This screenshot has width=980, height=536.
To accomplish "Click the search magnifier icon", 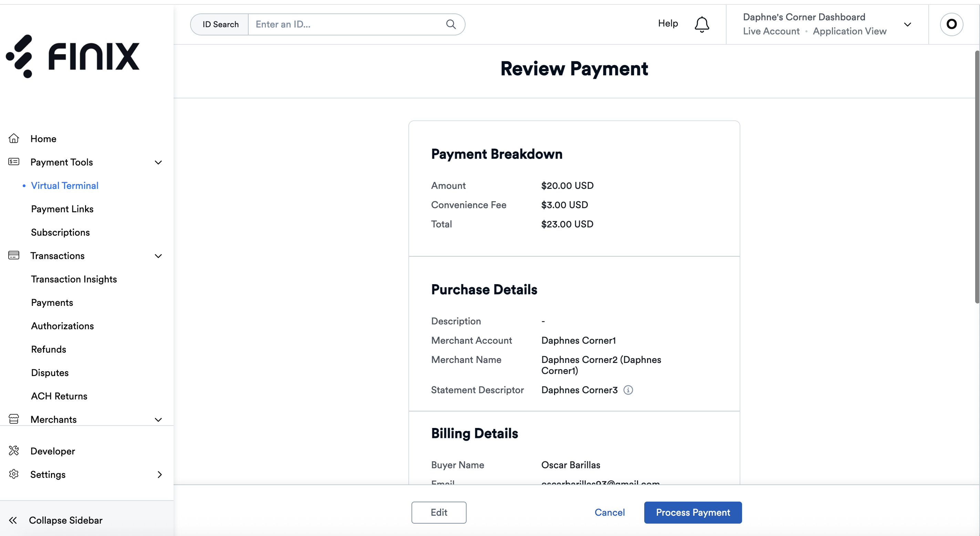I will (x=451, y=24).
